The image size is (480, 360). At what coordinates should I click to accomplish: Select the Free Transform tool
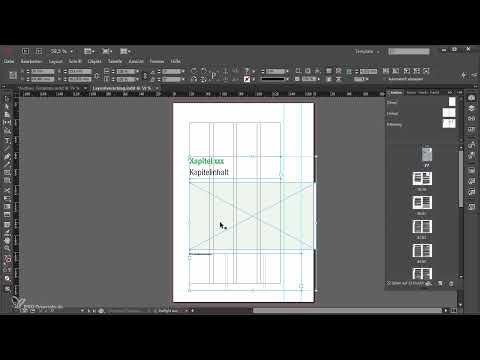(7, 199)
